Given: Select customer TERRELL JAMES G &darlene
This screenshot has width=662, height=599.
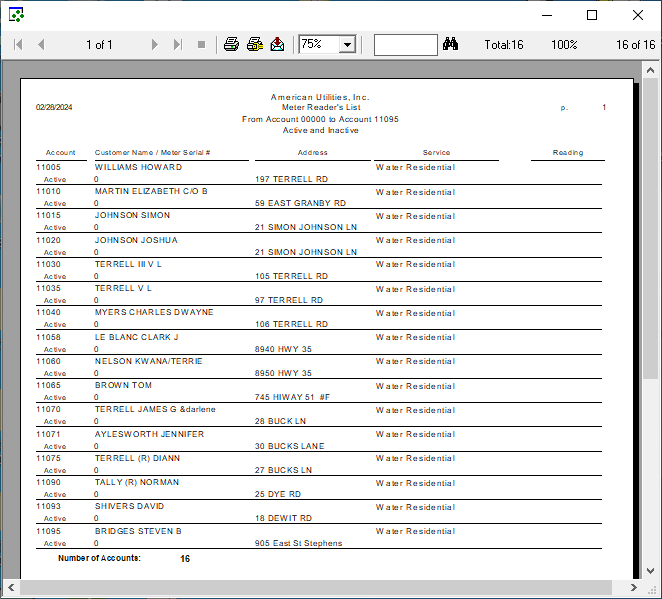Looking at the screenshot, I should point(155,409).
